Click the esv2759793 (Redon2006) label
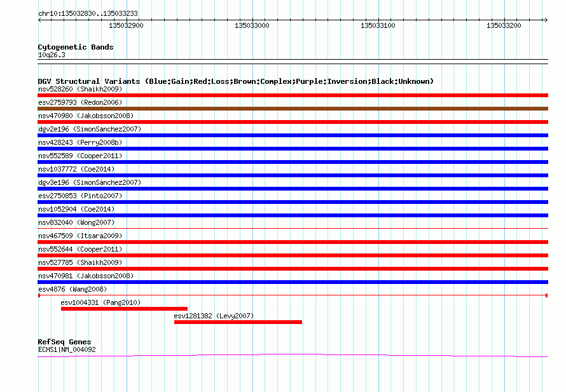 (x=80, y=102)
